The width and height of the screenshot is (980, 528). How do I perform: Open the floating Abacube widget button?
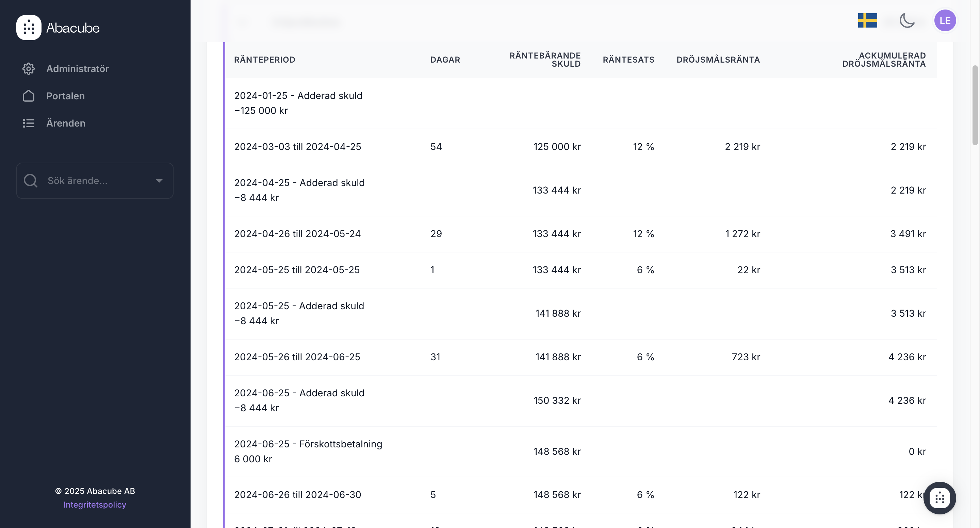coord(940,498)
